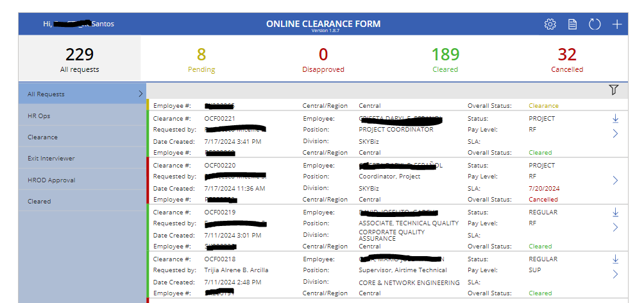Screen dimensions: 644x303
Task: Download clearance OCF00219 using arrow icon
Action: [615, 212]
